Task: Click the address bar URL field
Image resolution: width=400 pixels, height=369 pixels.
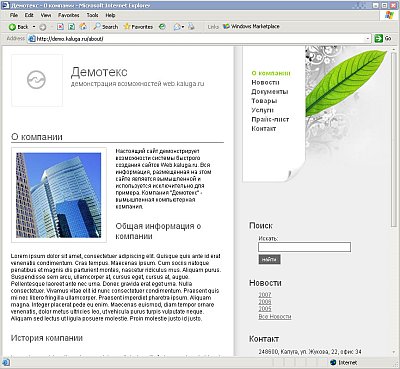Action: pos(199,39)
